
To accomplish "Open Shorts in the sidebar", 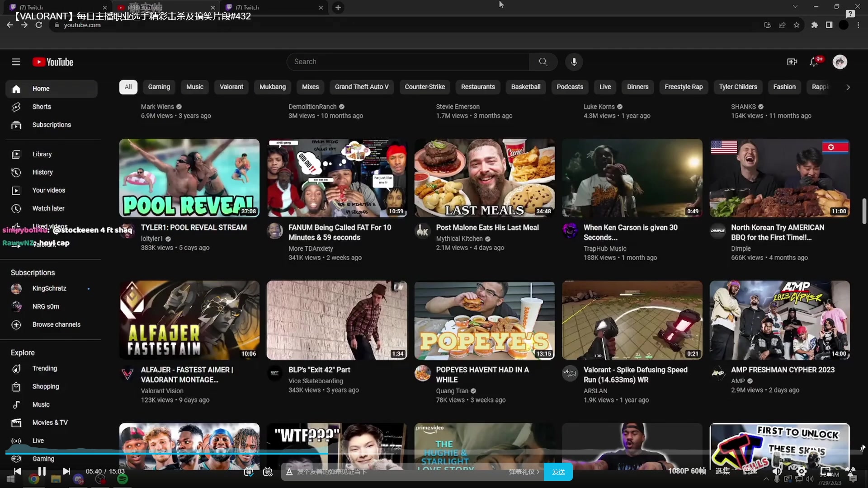I will click(x=52, y=107).
